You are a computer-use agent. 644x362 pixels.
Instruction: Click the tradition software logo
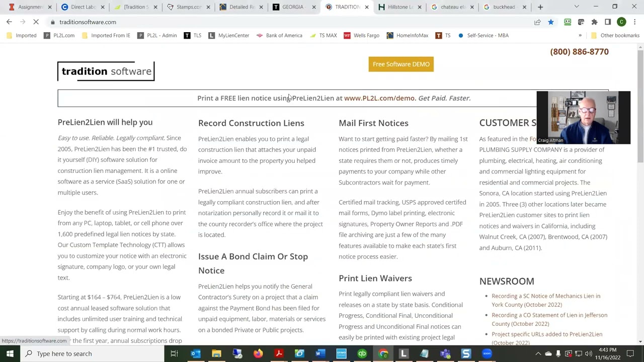pyautogui.click(x=106, y=71)
